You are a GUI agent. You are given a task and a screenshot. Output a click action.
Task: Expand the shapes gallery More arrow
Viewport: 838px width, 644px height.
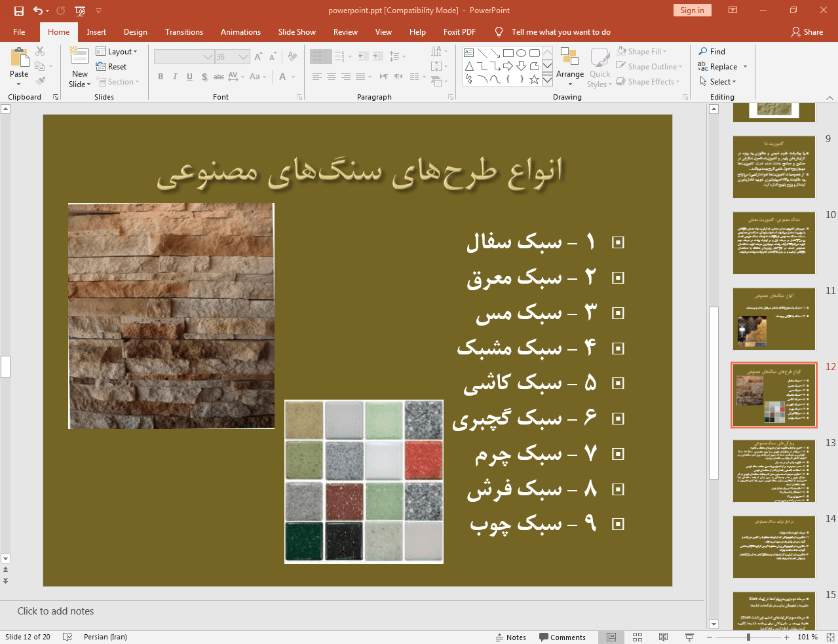click(x=547, y=79)
